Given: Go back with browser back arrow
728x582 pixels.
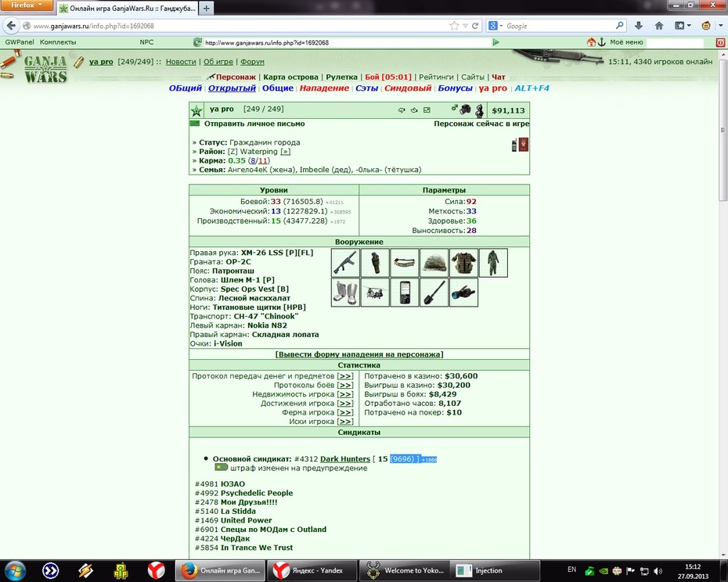Looking at the screenshot, I should click(x=11, y=26).
